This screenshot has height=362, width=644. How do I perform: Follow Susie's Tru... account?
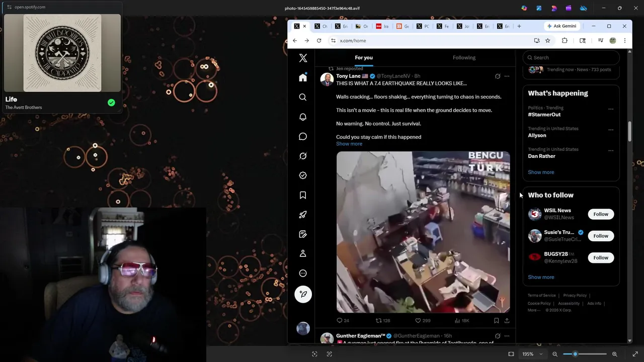pyautogui.click(x=601, y=236)
